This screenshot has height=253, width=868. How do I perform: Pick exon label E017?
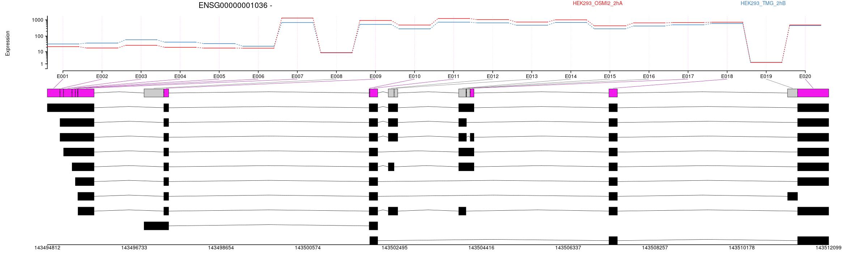point(688,77)
